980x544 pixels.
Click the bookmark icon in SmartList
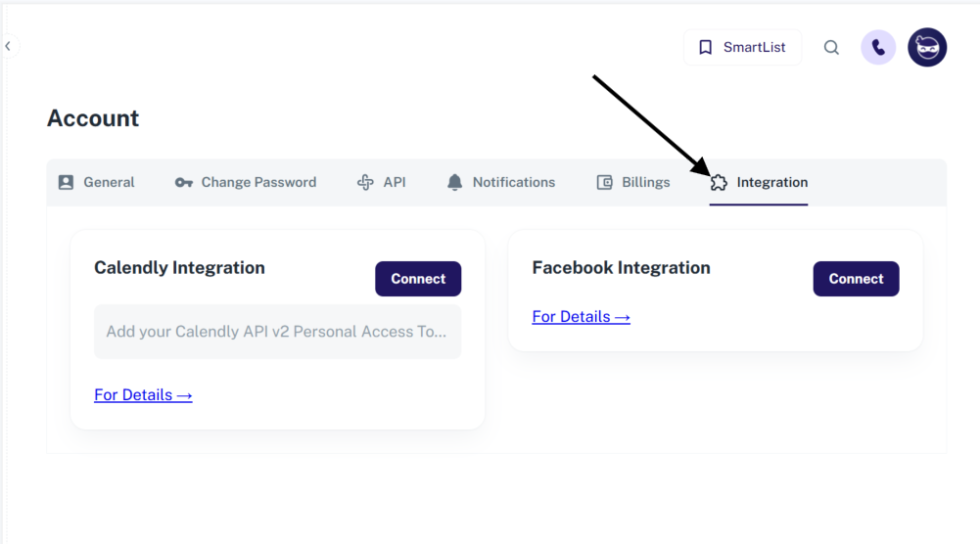pos(705,47)
